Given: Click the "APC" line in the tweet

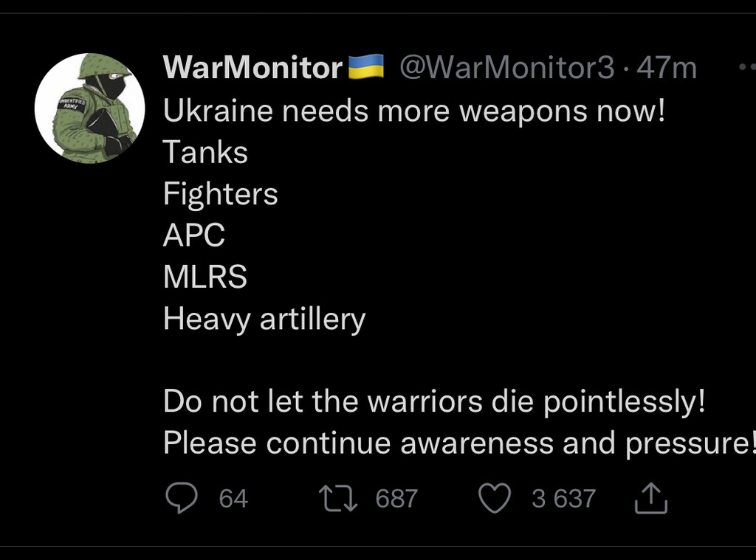Looking at the screenshot, I should [x=193, y=236].
